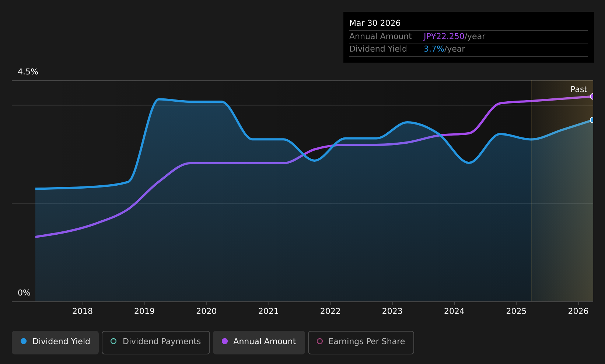Click the 2018 x-axis label
Image resolution: width=605 pixels, height=364 pixels.
tap(83, 311)
